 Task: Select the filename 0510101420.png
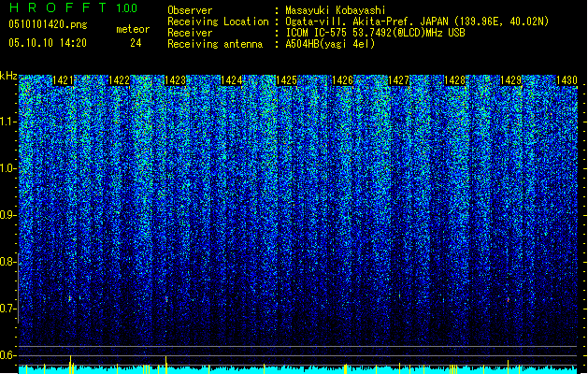click(x=48, y=25)
